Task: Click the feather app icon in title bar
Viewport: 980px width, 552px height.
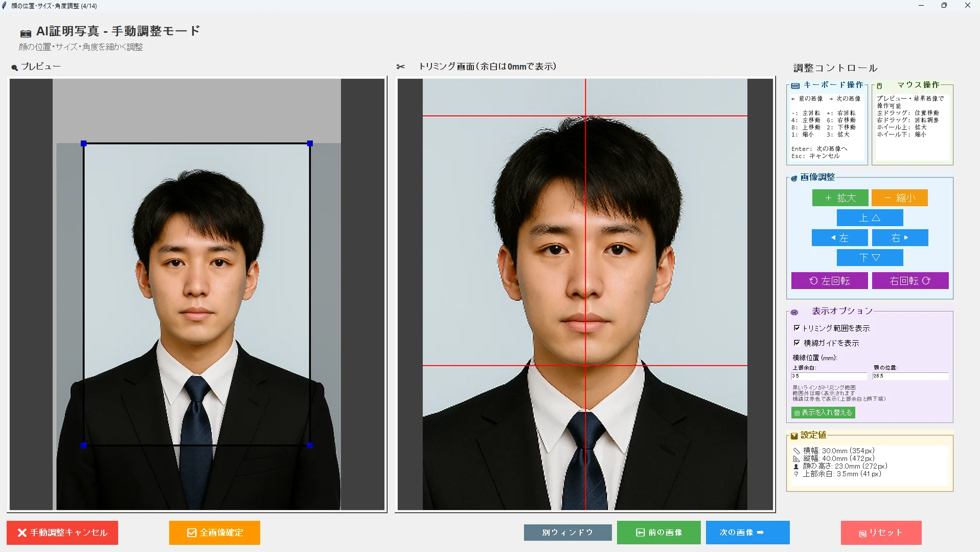Action: (5, 6)
